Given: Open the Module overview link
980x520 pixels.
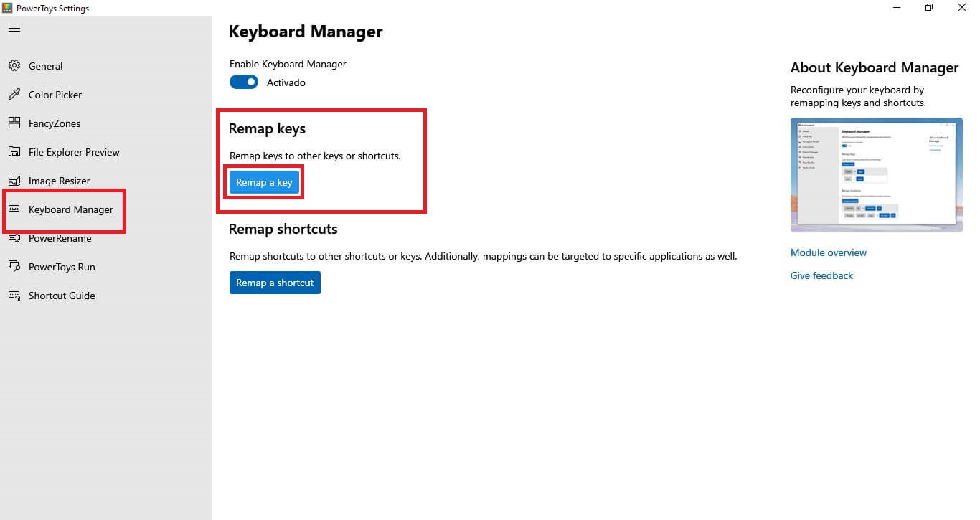Looking at the screenshot, I should coord(829,252).
